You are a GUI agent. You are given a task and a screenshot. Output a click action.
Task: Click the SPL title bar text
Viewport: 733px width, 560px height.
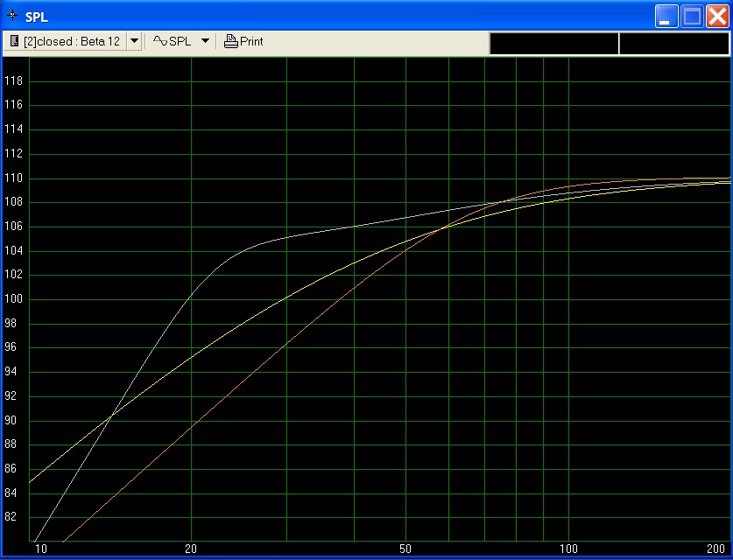[37, 17]
